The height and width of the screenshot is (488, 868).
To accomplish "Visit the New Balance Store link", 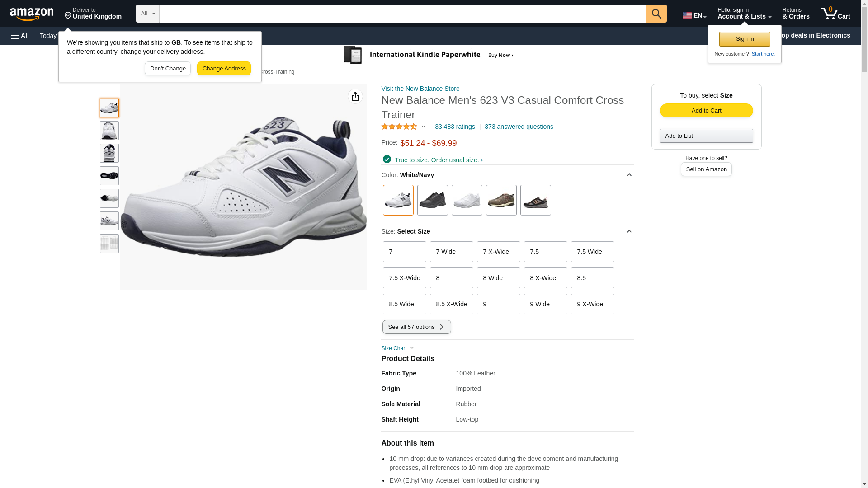I will [x=420, y=89].
